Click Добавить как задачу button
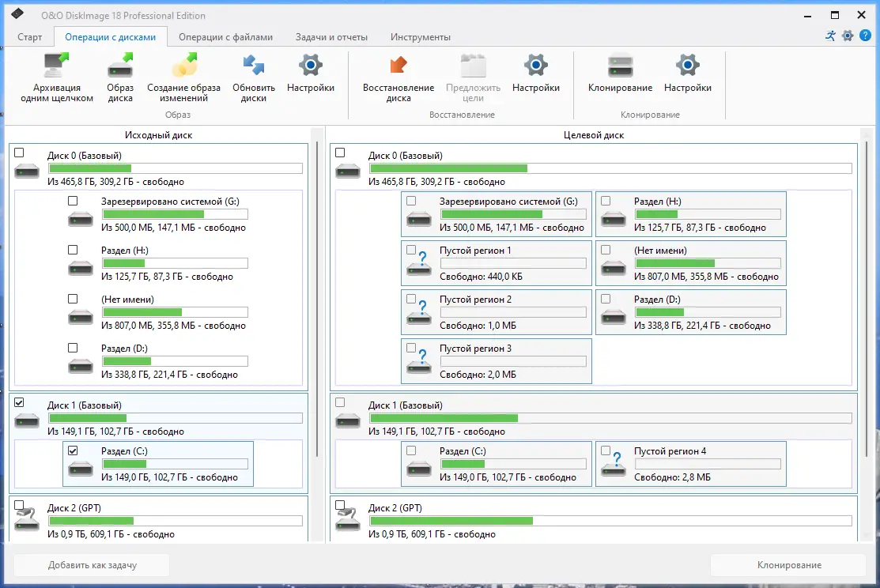Screen dimensions: 880x588 (x=92, y=565)
